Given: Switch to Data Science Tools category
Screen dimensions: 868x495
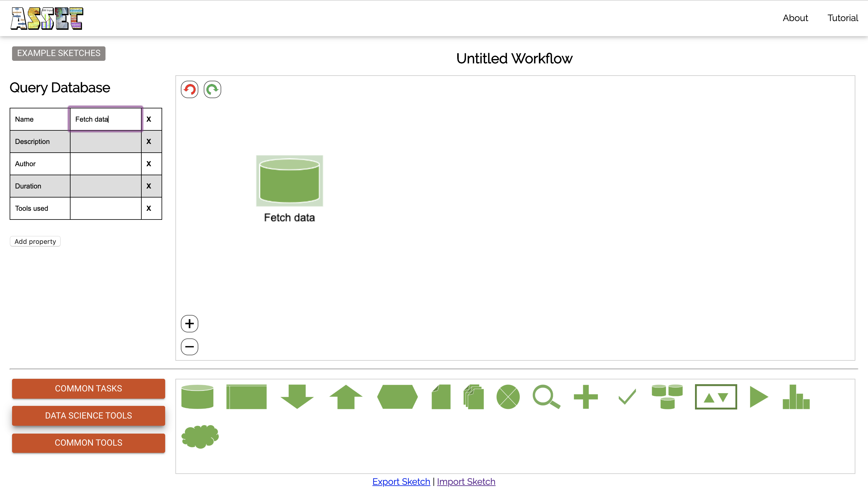Looking at the screenshot, I should pos(89,416).
